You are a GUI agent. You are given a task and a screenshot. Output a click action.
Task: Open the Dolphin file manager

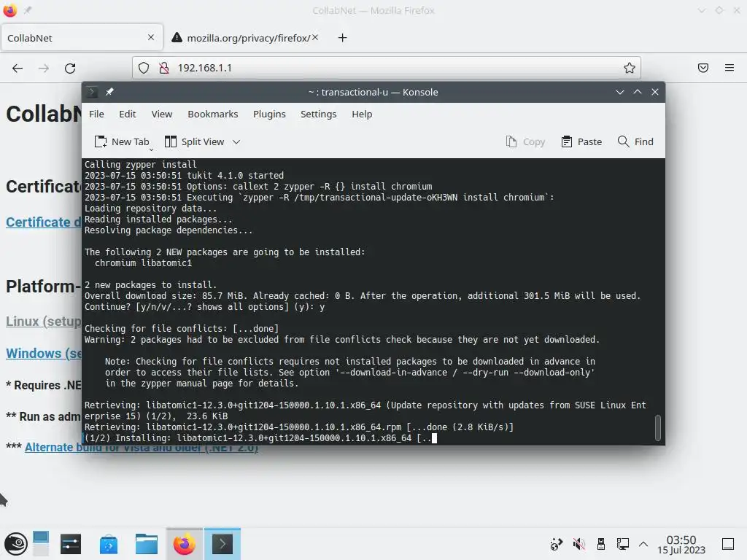(x=146, y=544)
